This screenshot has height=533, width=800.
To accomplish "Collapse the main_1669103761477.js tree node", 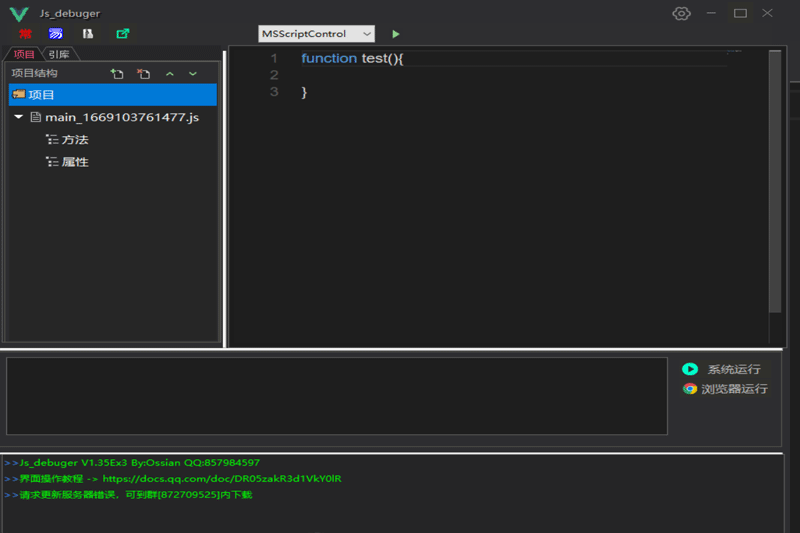I will click(x=19, y=117).
